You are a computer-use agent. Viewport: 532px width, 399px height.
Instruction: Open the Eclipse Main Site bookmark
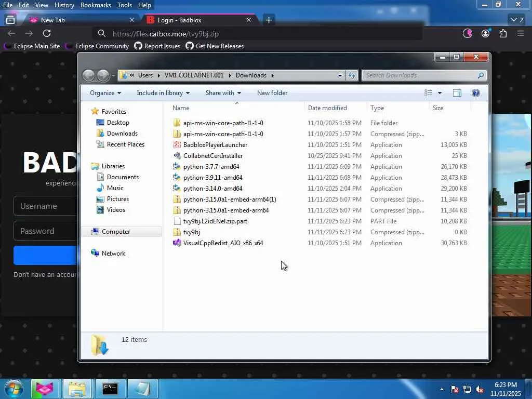coord(32,46)
